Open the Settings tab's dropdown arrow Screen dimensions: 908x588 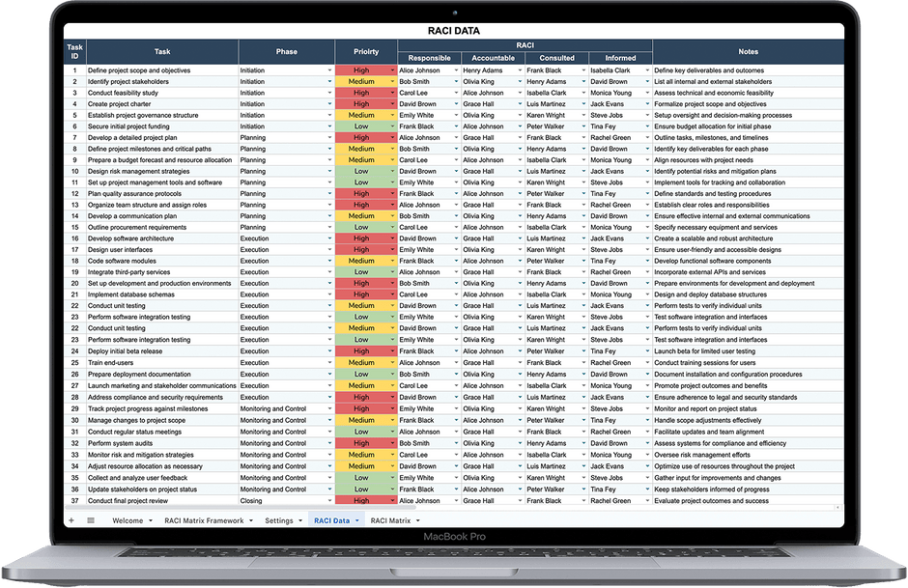coord(300,520)
